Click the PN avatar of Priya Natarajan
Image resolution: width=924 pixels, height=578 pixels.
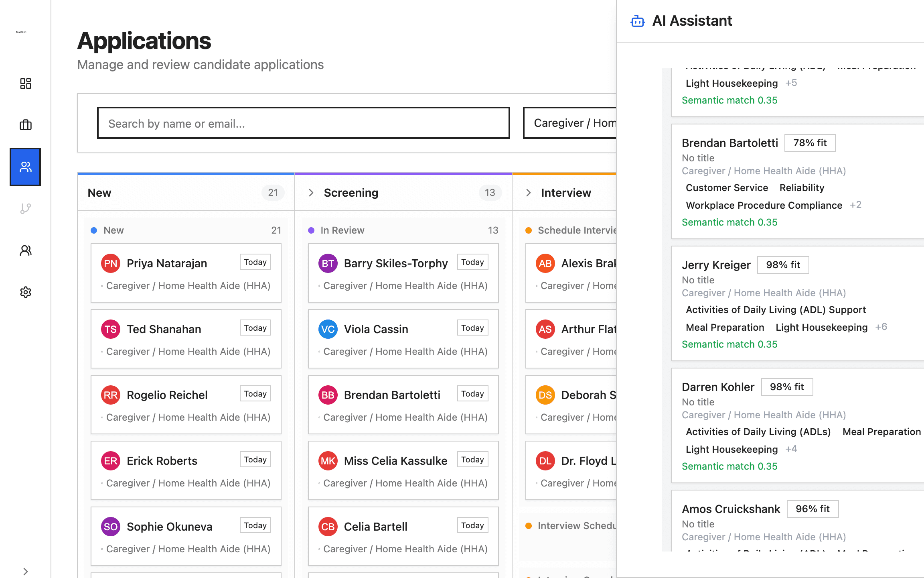111,263
